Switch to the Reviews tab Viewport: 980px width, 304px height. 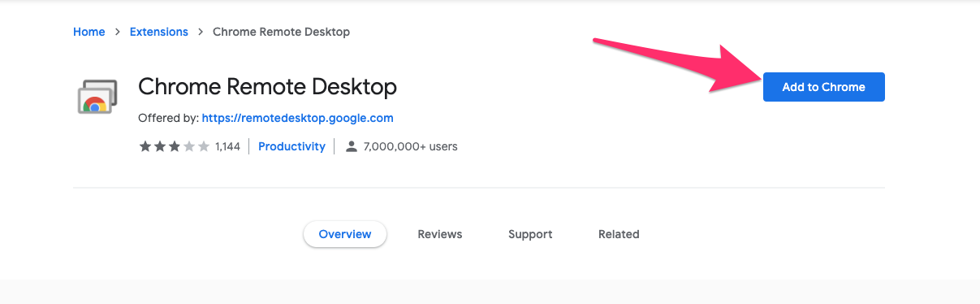(440, 234)
